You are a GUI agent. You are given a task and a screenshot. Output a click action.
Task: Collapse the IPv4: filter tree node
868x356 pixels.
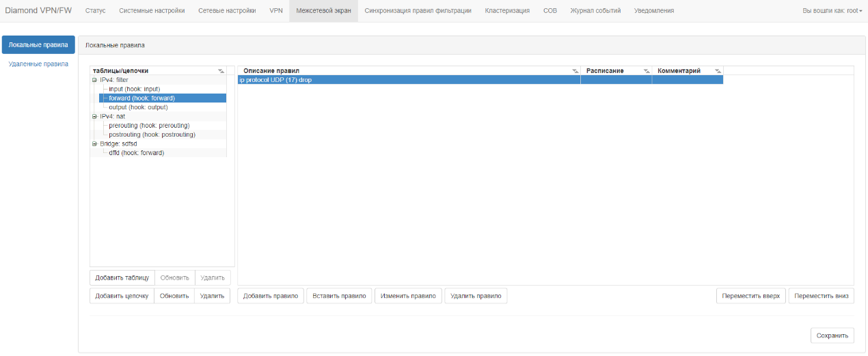(x=94, y=80)
